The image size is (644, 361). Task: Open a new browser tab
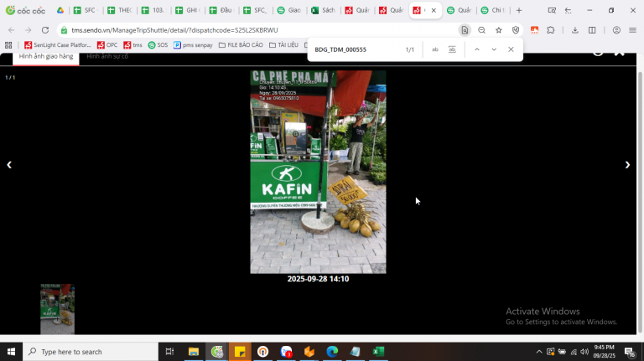[x=519, y=10]
